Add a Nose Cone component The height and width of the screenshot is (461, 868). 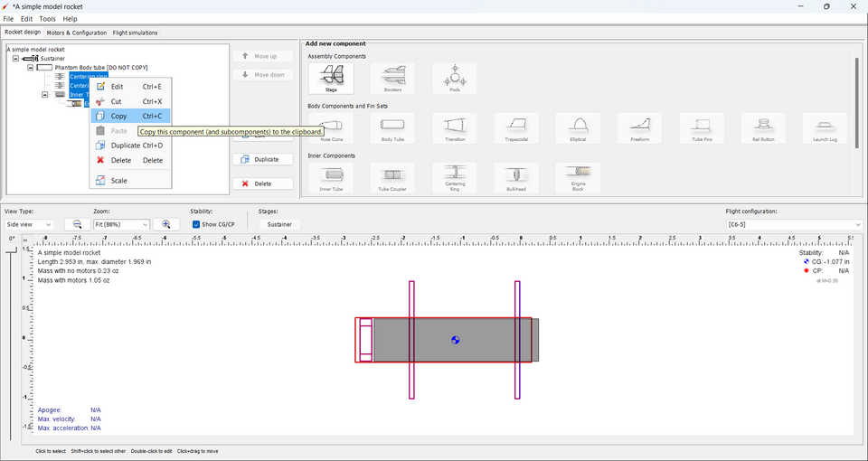point(331,128)
